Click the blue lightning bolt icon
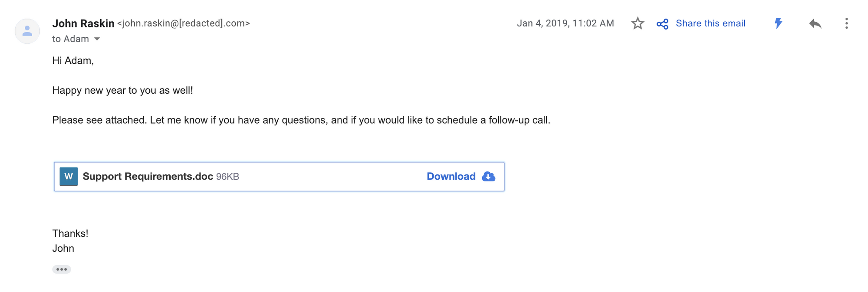This screenshot has height=292, width=868. point(779,23)
